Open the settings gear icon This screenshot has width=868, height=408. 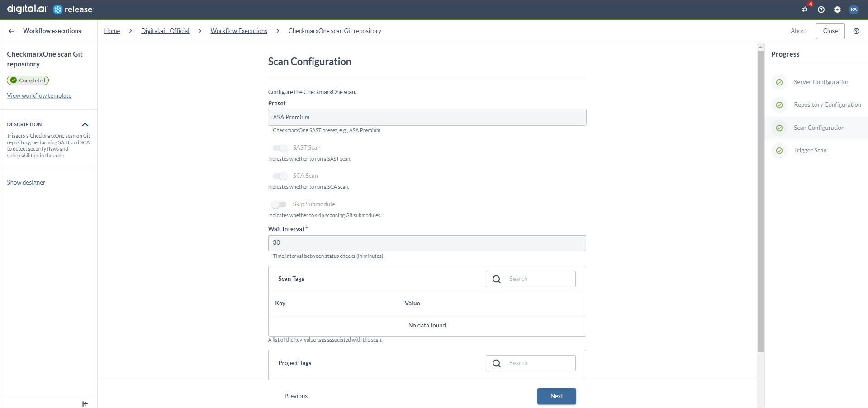click(837, 9)
